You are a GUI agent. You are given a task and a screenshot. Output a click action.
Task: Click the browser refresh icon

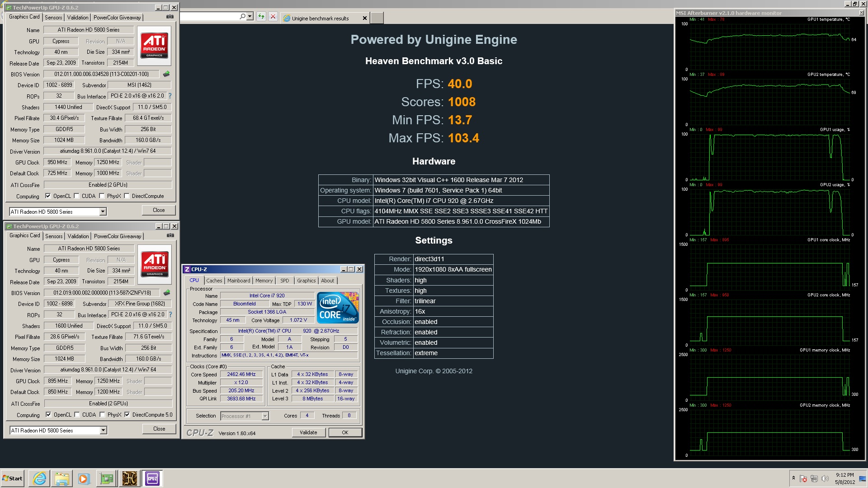pos(261,17)
